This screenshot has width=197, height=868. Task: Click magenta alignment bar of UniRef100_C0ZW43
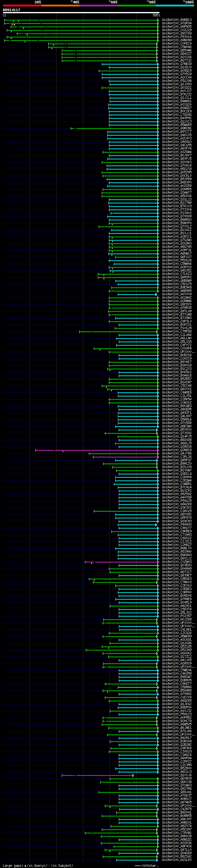[x=122, y=562]
